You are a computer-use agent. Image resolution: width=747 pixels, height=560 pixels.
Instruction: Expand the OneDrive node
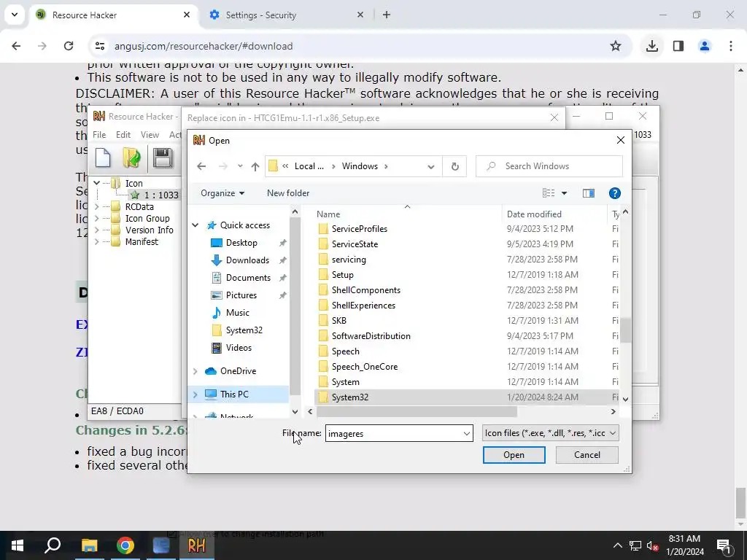[x=196, y=371]
